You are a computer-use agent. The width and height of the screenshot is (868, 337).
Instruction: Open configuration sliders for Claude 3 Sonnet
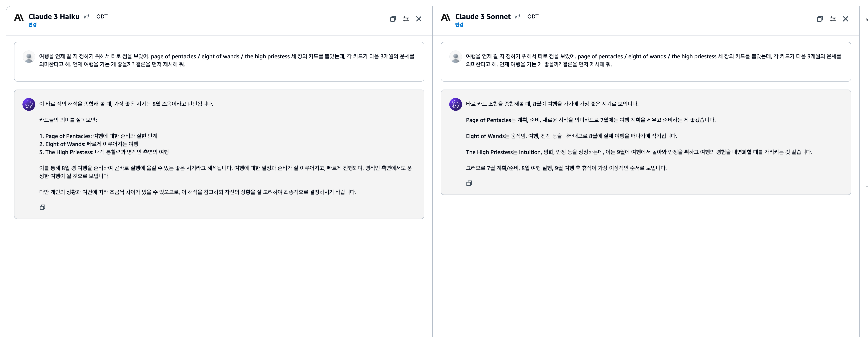coord(832,19)
